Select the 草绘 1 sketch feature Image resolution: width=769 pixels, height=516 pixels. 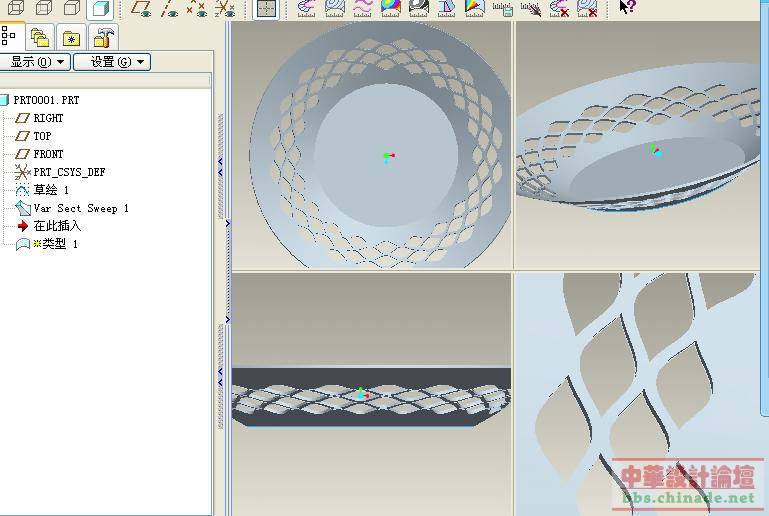[51, 190]
